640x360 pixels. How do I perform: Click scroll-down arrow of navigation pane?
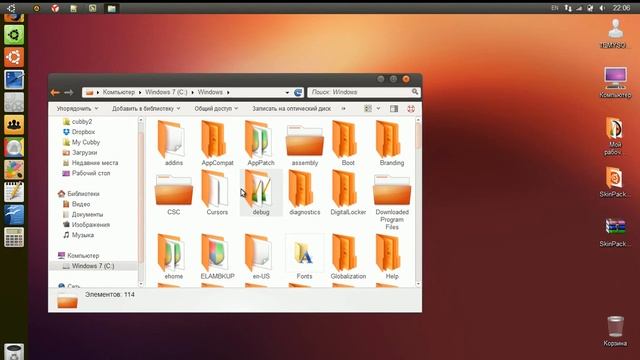coord(141,284)
